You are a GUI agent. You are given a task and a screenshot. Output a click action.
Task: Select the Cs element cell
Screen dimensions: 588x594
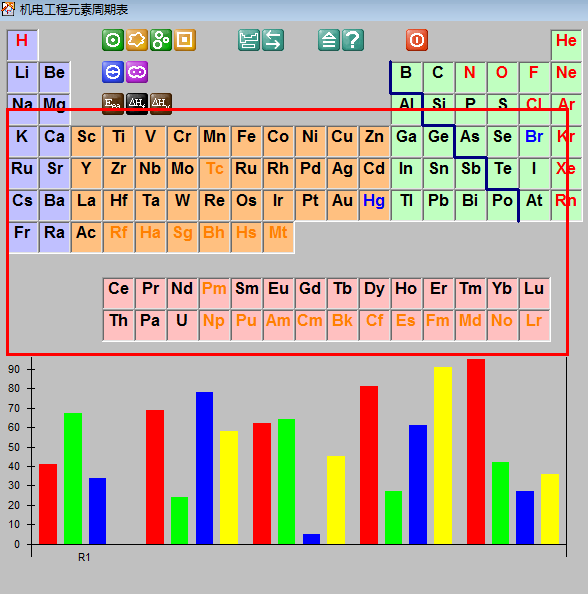[x=22, y=205]
